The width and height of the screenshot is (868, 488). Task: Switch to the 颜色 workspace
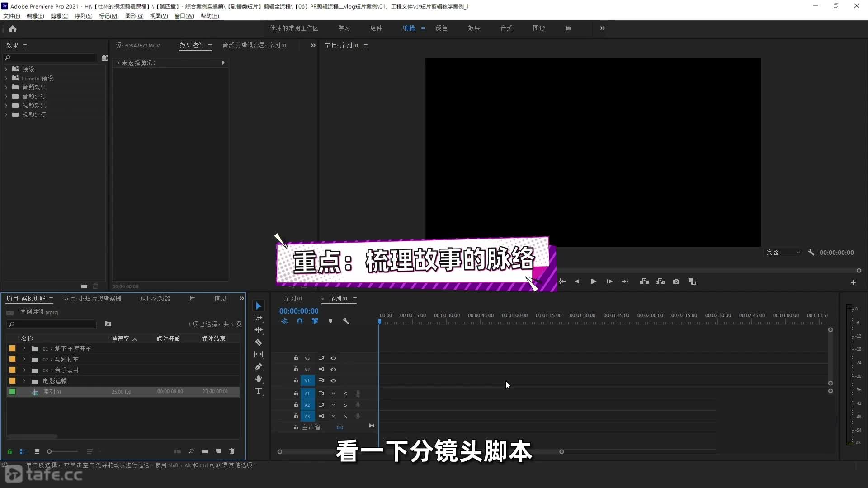441,28
